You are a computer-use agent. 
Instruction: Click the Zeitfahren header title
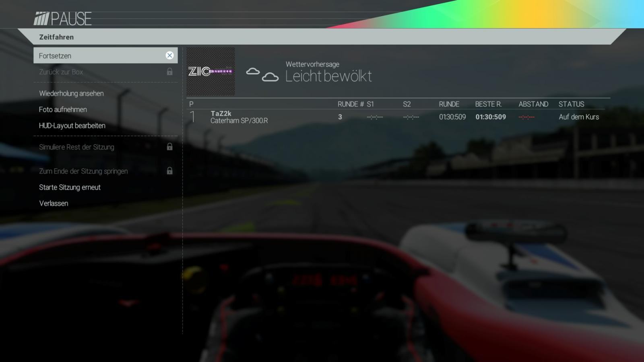[56, 37]
